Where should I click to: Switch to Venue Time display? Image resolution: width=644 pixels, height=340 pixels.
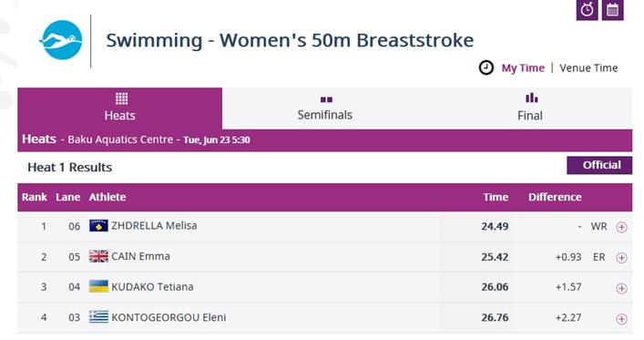(x=588, y=67)
